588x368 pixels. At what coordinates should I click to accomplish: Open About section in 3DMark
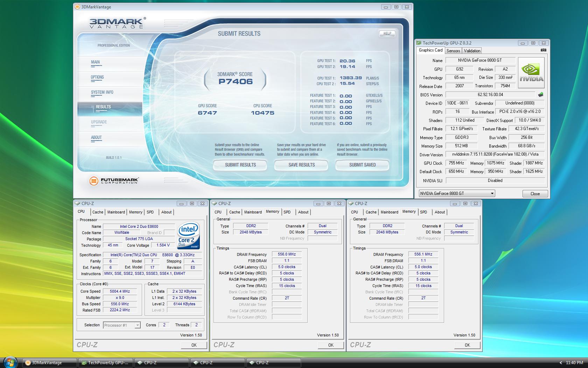[x=96, y=137]
